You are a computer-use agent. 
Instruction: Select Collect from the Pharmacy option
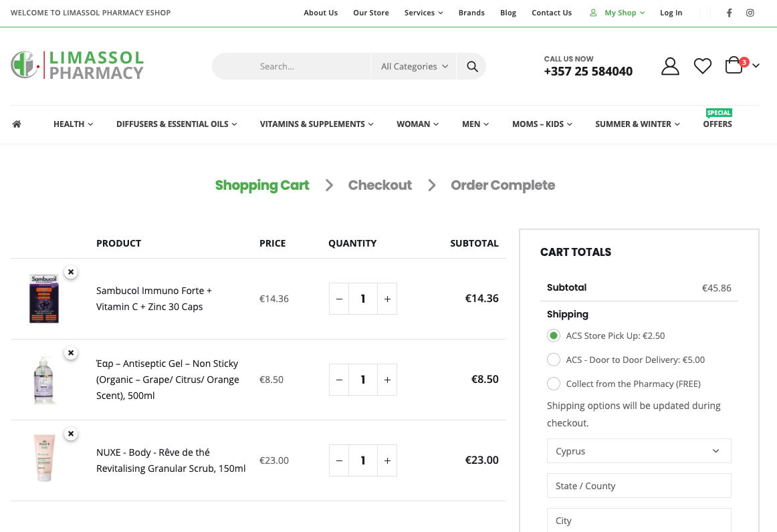(x=554, y=384)
